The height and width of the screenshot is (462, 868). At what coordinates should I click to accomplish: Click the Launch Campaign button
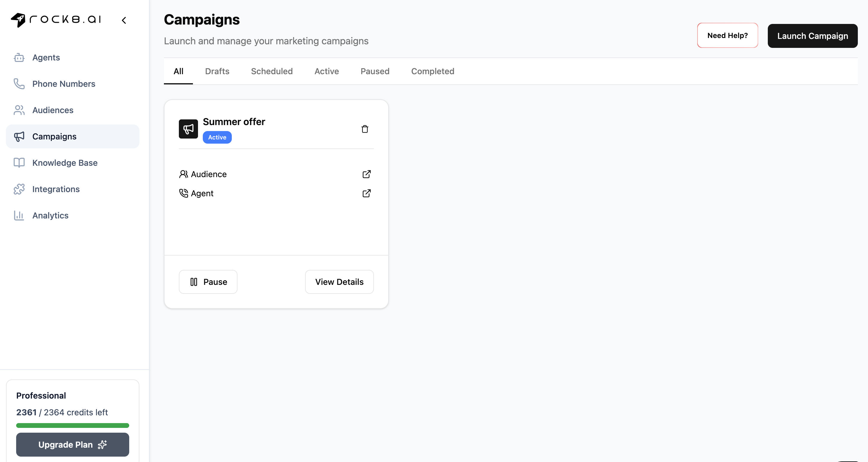pos(812,36)
